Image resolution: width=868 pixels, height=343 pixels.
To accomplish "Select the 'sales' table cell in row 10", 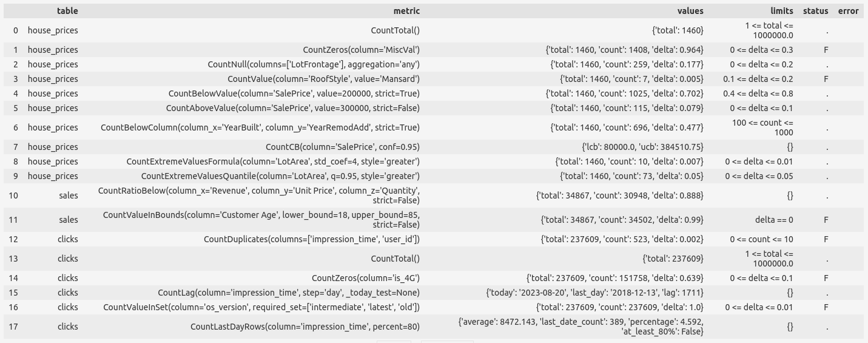I will (x=69, y=195).
